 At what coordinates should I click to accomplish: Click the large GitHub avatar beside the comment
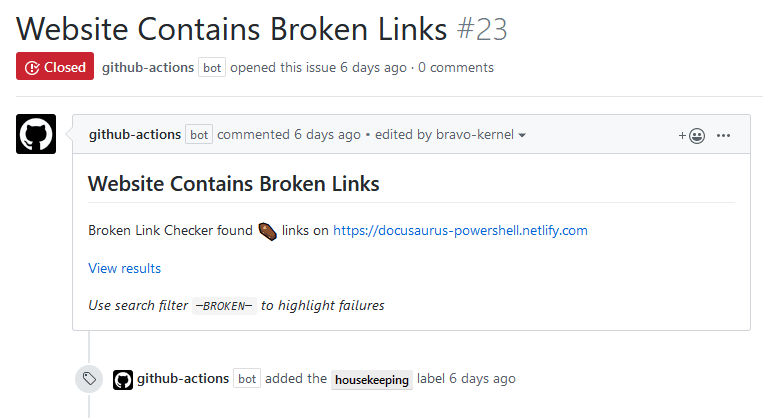[36, 134]
